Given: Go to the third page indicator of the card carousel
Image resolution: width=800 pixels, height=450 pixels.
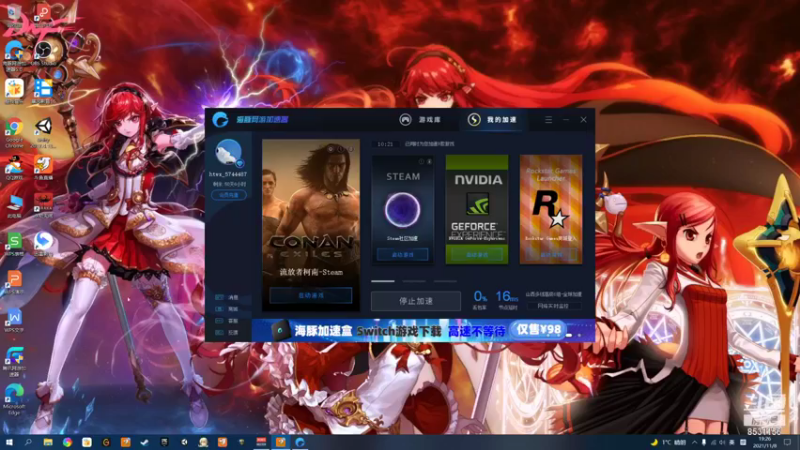Looking at the screenshot, I should pos(445,281).
